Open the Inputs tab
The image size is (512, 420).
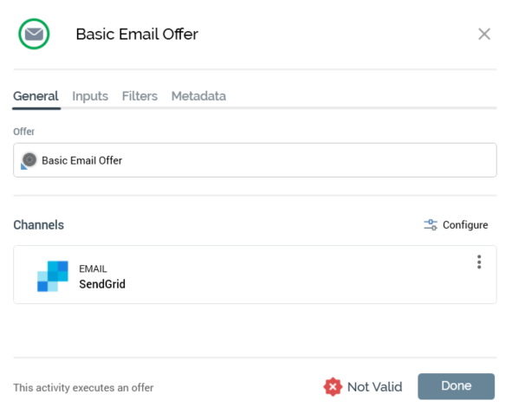(90, 96)
